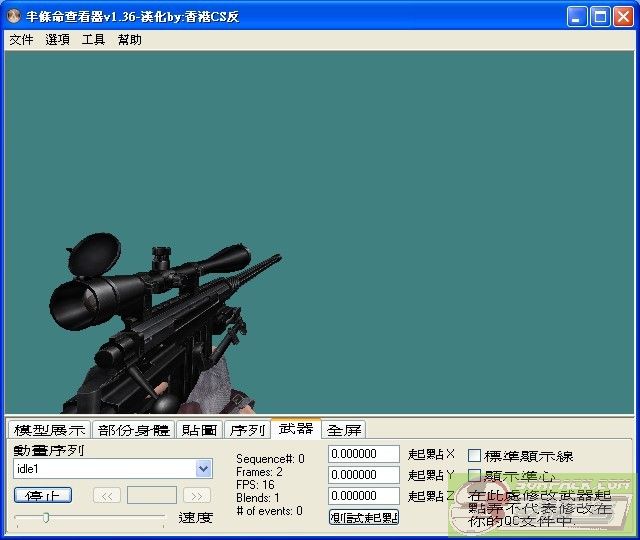This screenshot has width=640, height=540.
Task: Open the 工具 menu
Action: point(93,40)
